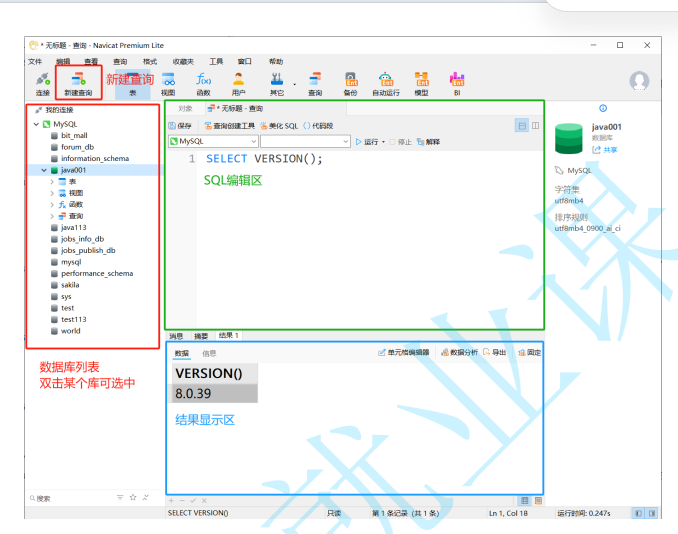Click the VERSION() column header
The image size is (678, 534).
[215, 373]
